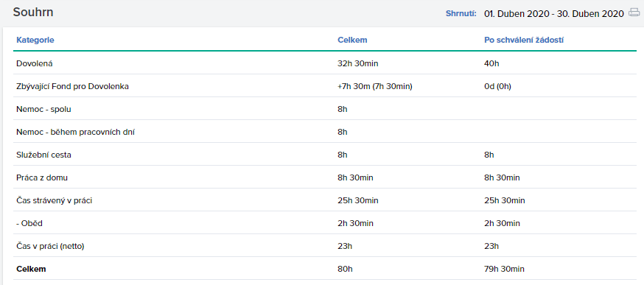Select the Kategorie column header
644x285 pixels.
coord(35,40)
